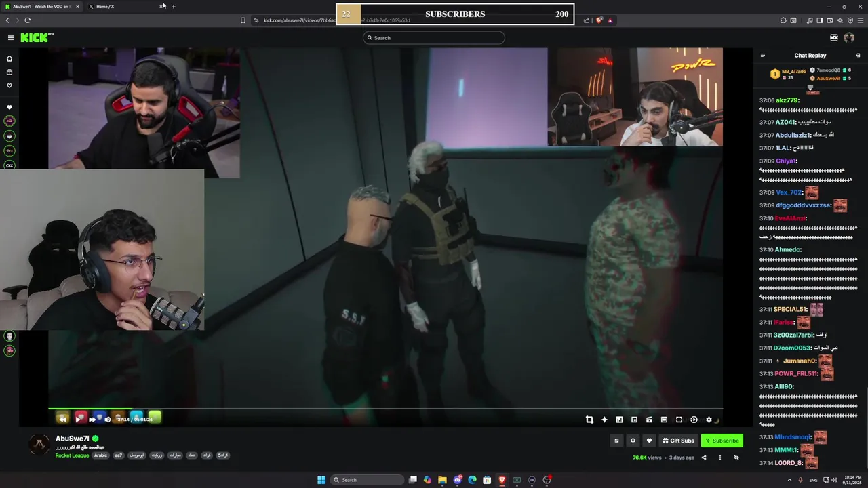Click the small square button left of the bell
The width and height of the screenshot is (868, 488).
(616, 441)
